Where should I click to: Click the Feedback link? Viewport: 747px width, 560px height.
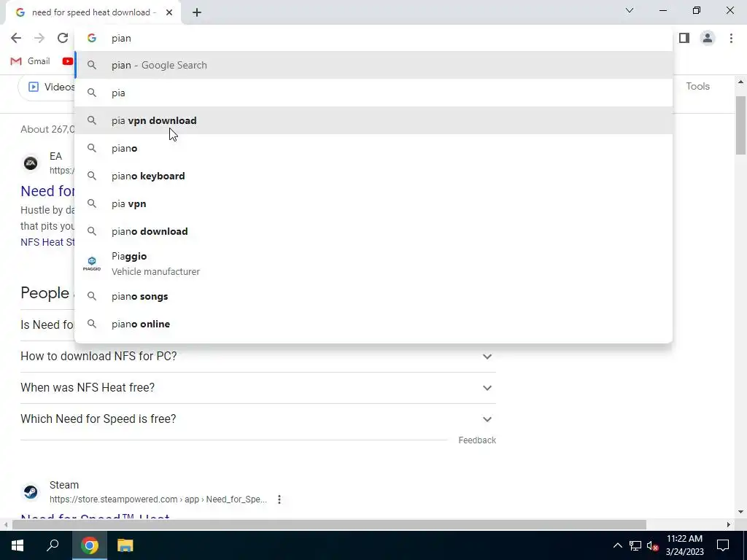pyautogui.click(x=477, y=440)
